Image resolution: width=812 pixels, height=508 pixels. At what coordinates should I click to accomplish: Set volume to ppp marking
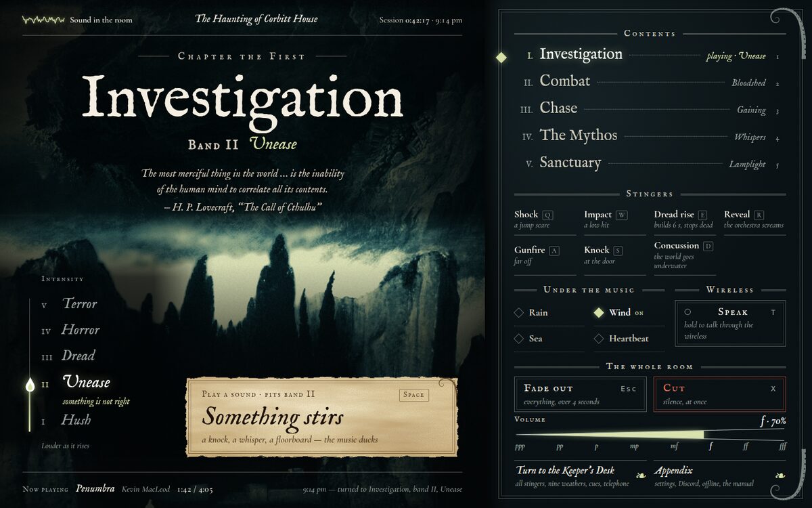point(520,447)
